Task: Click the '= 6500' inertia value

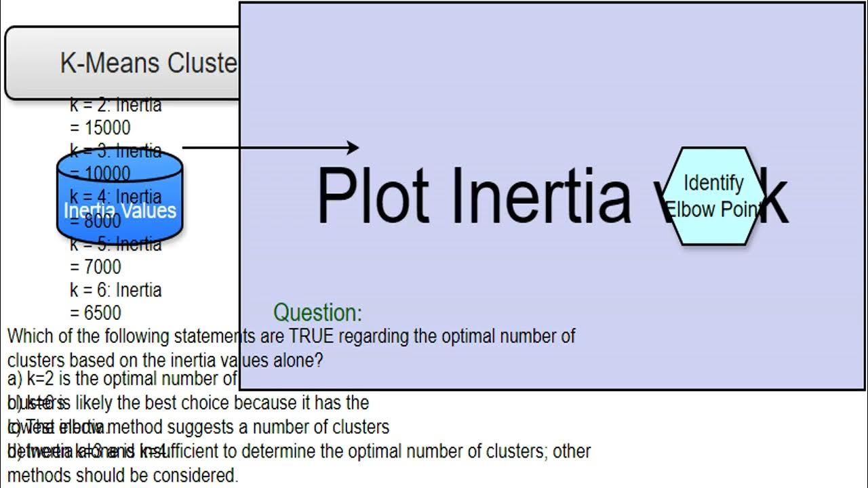Action: click(x=96, y=312)
